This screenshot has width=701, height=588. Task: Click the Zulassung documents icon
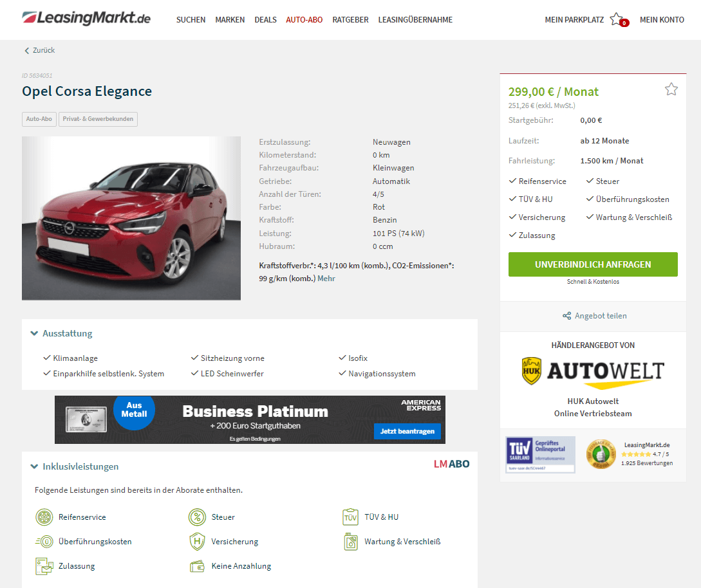pos(44,566)
